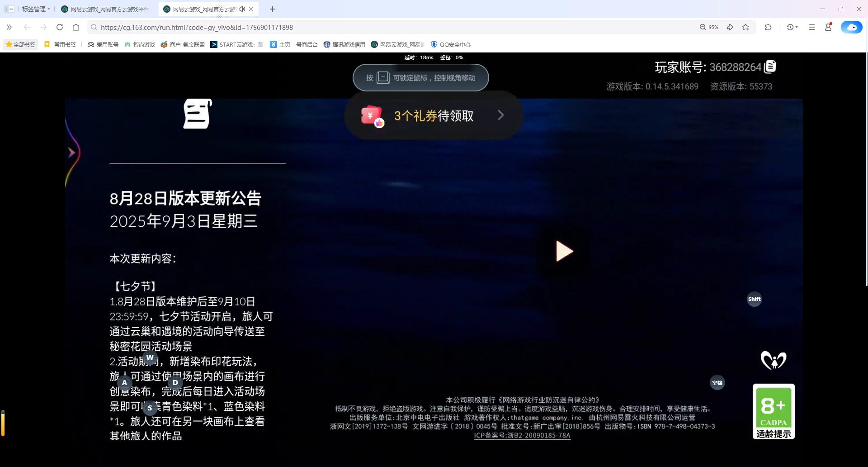The width and height of the screenshot is (868, 467).
Task: Toggle the vertical tabs panel icon
Action: pos(9,9)
